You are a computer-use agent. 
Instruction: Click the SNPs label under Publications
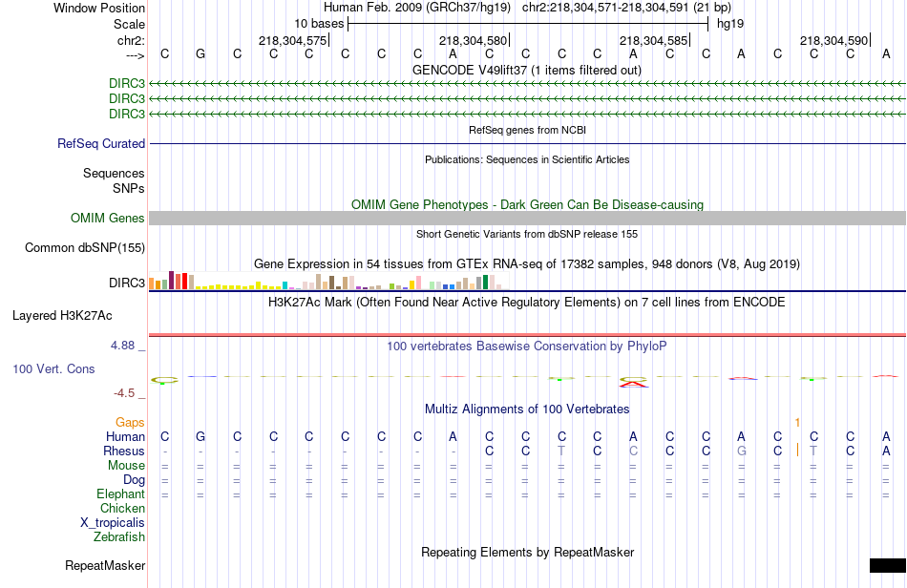[x=129, y=188]
